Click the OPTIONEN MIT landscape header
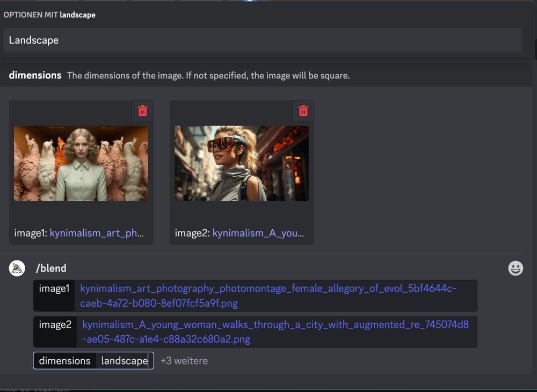This screenshot has width=537, height=392. [x=49, y=15]
